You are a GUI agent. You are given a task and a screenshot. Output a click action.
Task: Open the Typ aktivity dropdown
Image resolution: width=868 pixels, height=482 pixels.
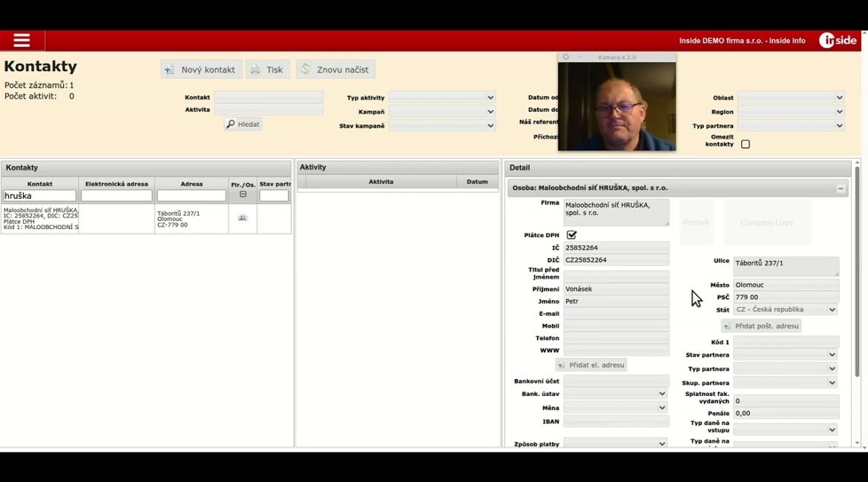(442, 97)
